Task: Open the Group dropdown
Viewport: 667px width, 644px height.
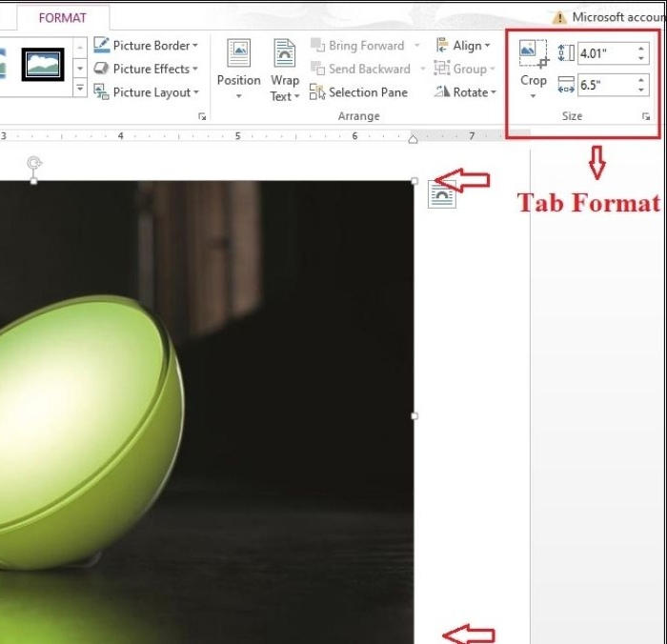Action: point(465,69)
